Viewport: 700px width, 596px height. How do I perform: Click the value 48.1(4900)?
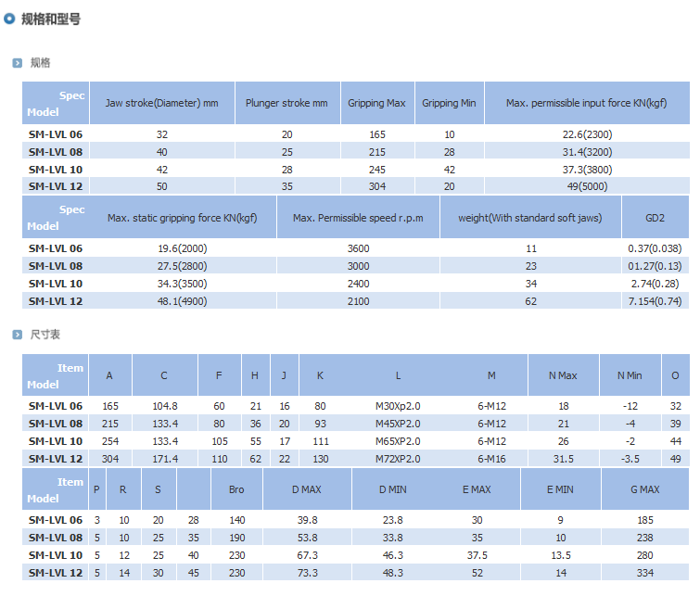tap(182, 301)
